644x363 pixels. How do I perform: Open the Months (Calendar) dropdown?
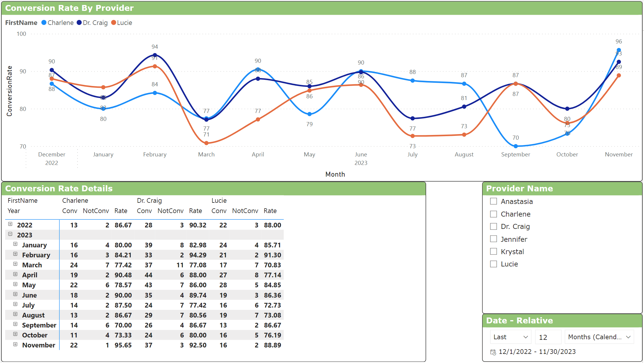(x=599, y=337)
